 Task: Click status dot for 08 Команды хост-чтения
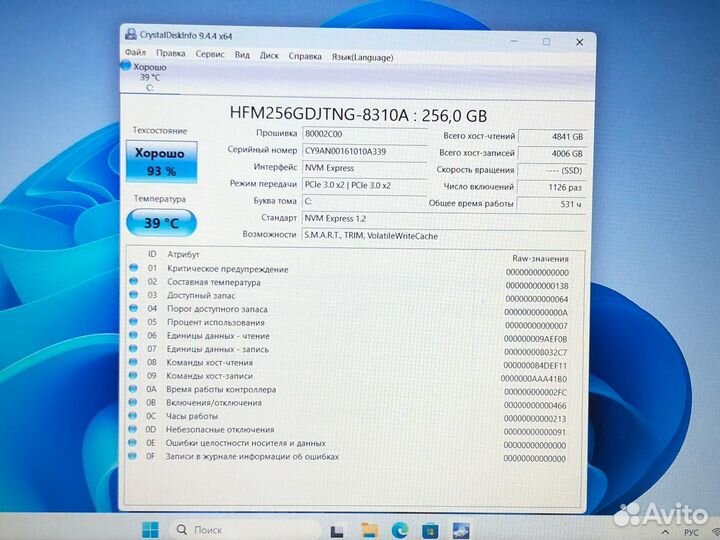[x=133, y=361]
